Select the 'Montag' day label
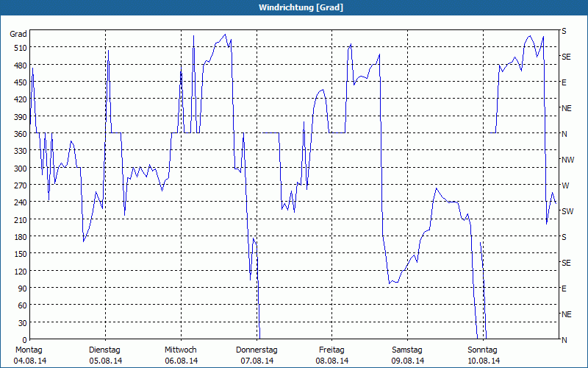This screenshot has width=588, height=368. (x=29, y=350)
